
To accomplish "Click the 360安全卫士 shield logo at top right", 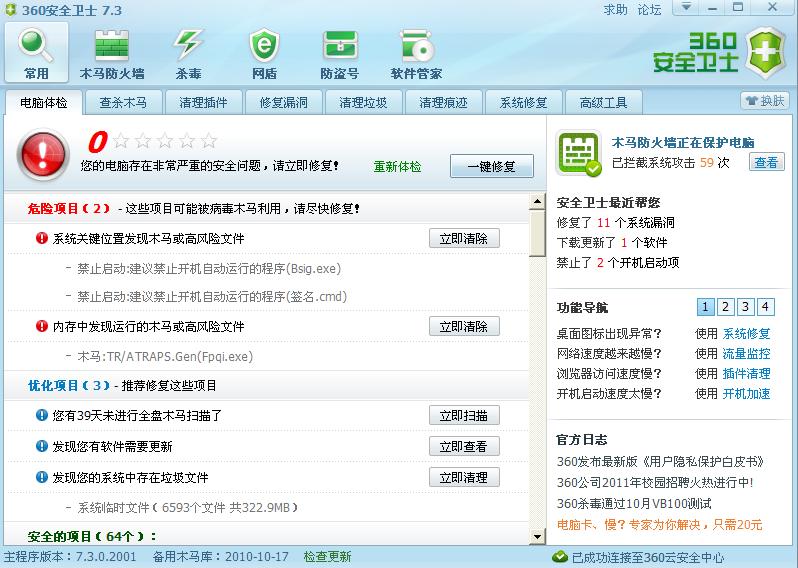I will tap(766, 53).
